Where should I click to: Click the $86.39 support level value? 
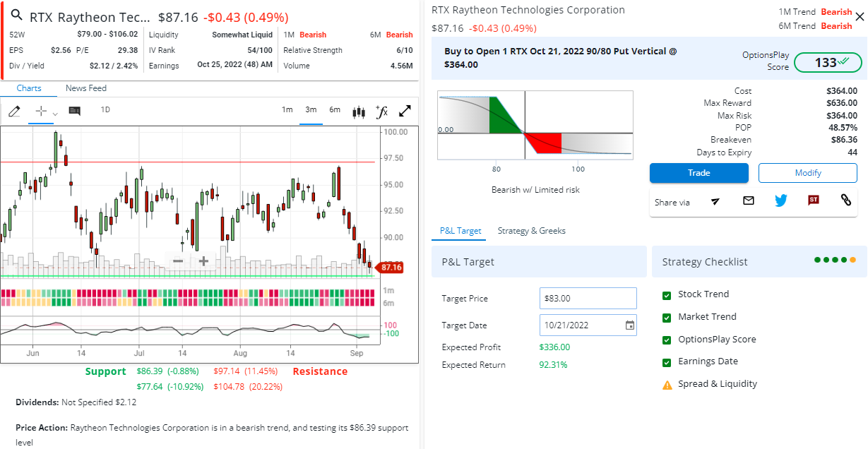pos(149,371)
